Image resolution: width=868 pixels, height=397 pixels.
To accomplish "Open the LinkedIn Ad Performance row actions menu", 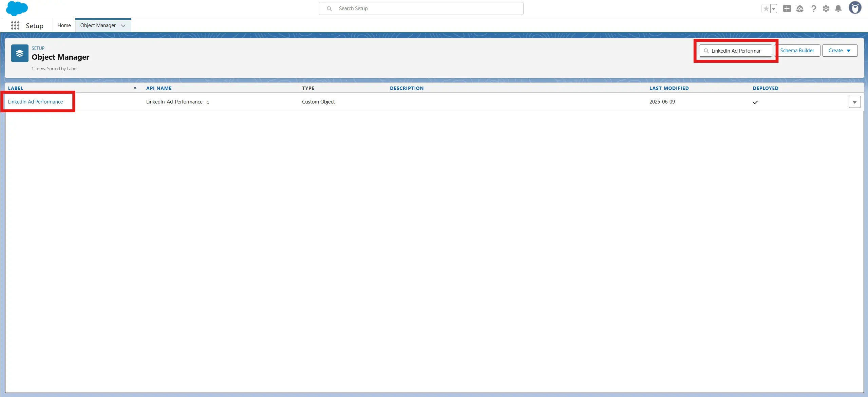I will (x=854, y=102).
